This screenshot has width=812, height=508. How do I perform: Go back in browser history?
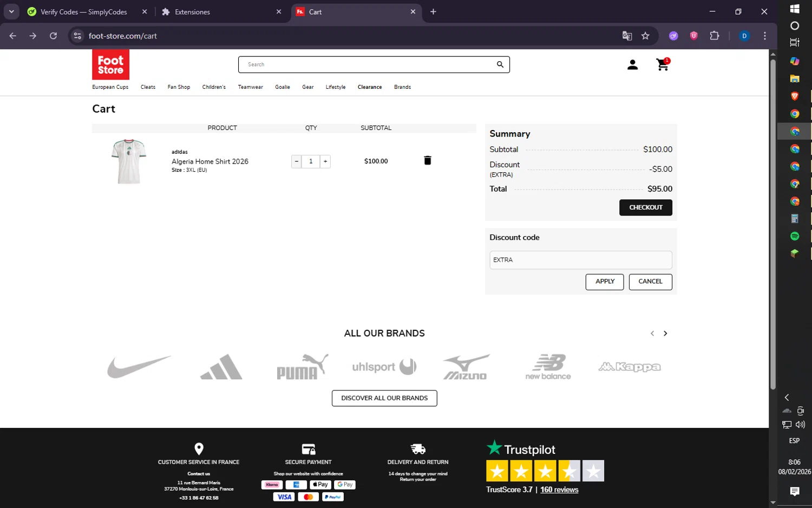[x=13, y=36]
